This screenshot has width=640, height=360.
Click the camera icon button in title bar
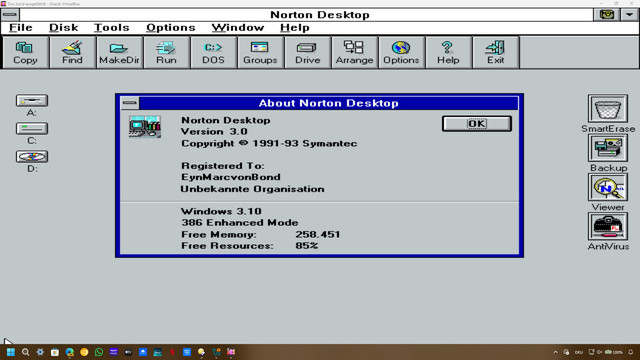[607, 15]
